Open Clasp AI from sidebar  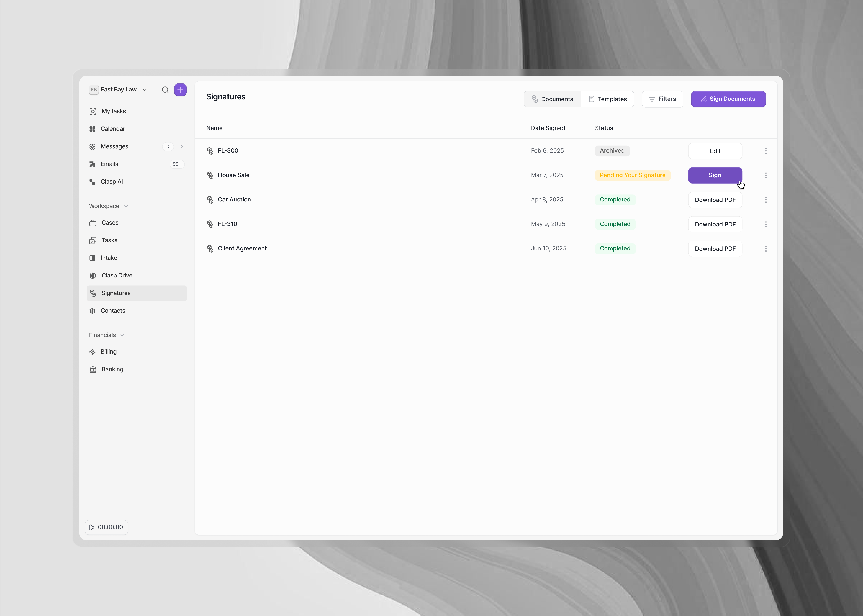point(112,182)
